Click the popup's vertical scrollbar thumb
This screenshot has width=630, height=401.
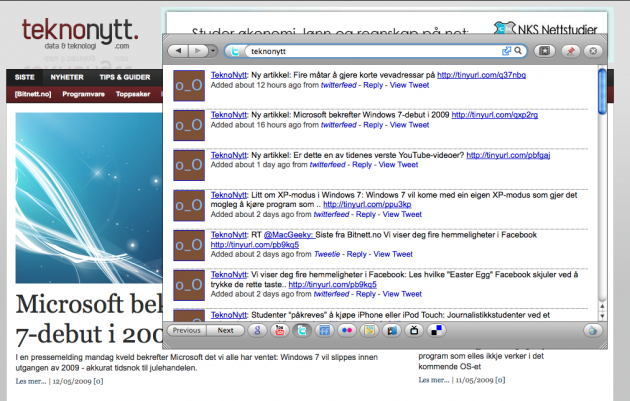[x=602, y=92]
